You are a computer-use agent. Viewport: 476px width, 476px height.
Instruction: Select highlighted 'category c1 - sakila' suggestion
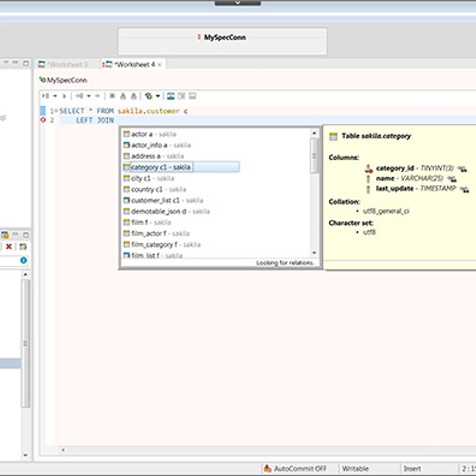point(181,167)
